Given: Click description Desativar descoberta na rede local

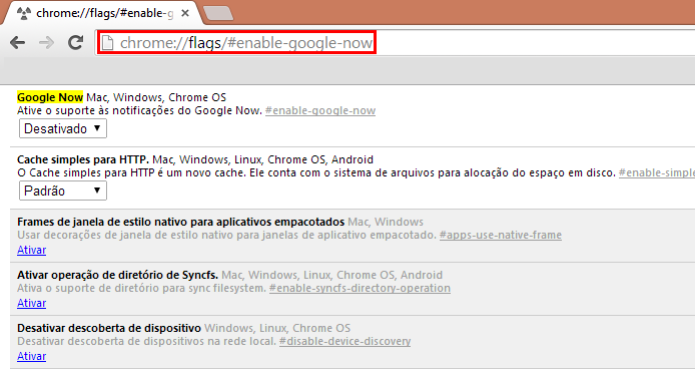Looking at the screenshot, I should [147, 341].
